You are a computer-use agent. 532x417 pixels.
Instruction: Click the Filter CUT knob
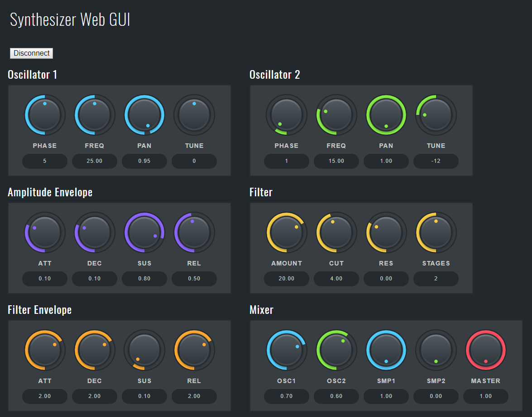[336, 232]
